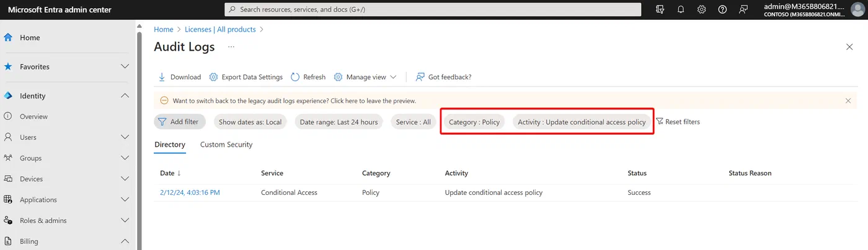Screen dimensions: 868x250
Task: Expand the Favorites section chevron
Action: click(125, 67)
